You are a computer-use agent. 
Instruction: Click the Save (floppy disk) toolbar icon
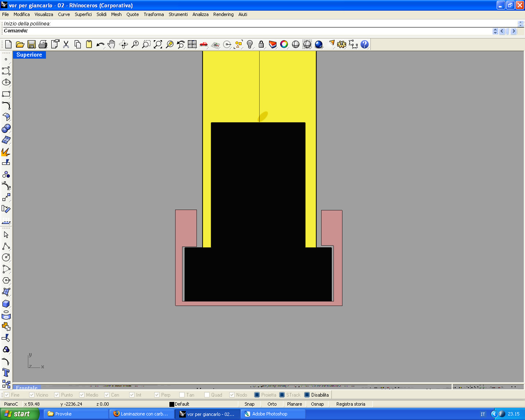click(x=32, y=44)
